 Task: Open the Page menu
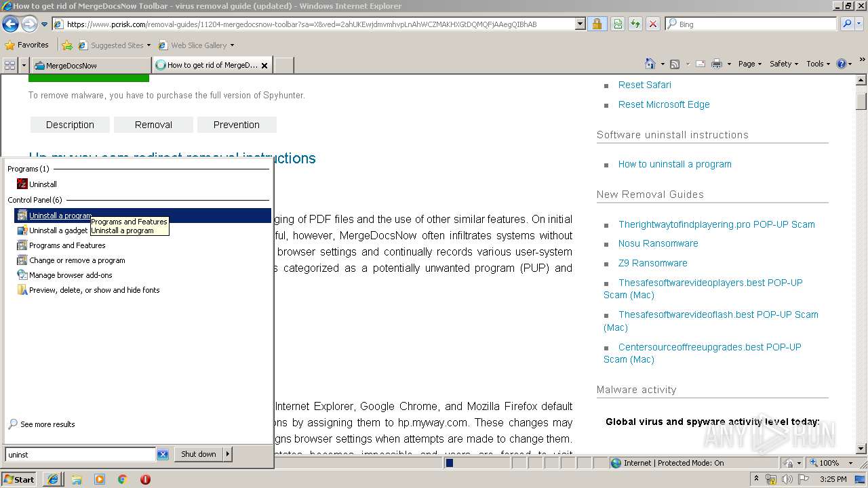pos(750,64)
